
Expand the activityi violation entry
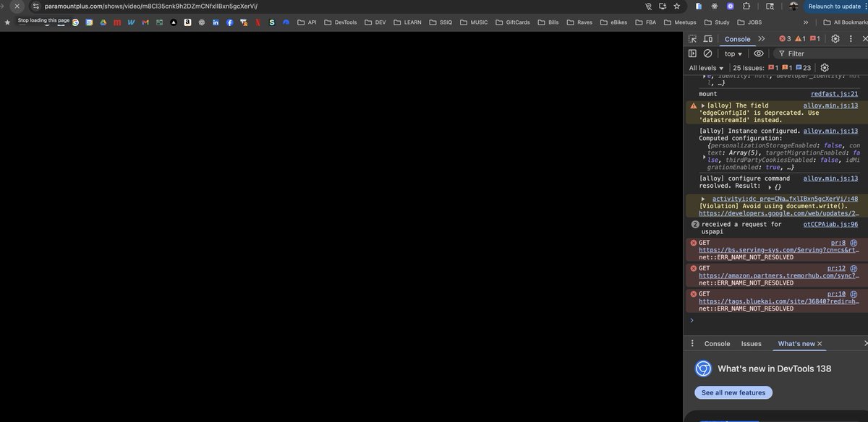703,199
